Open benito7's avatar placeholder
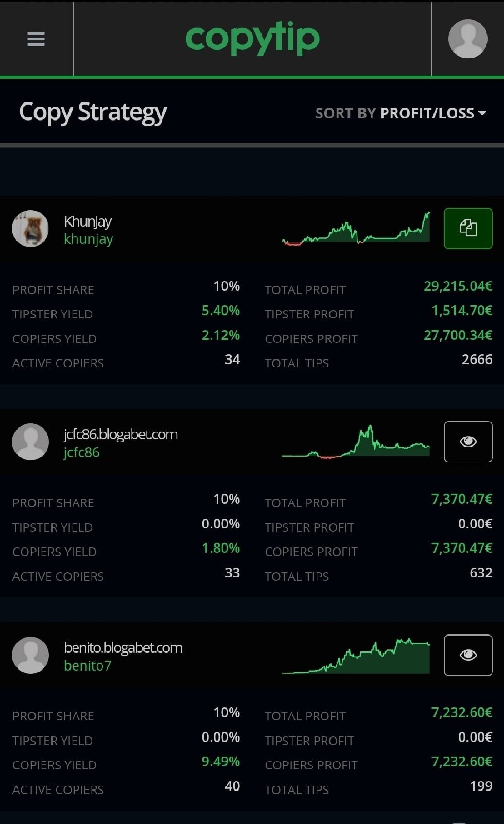 point(30,655)
